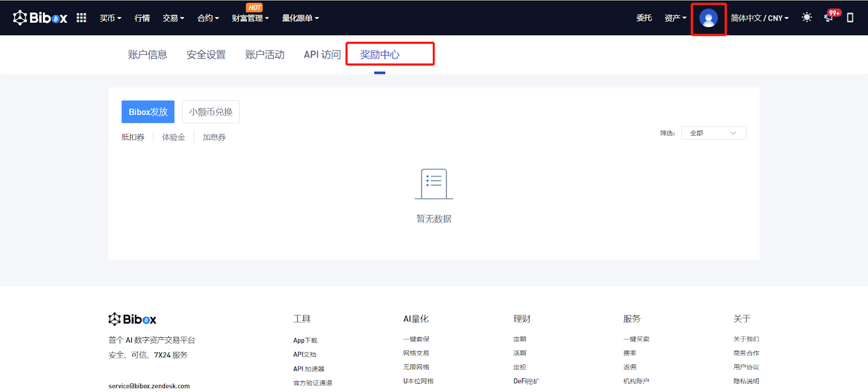Click the Bibox footer logo
868x392 pixels.
132,319
